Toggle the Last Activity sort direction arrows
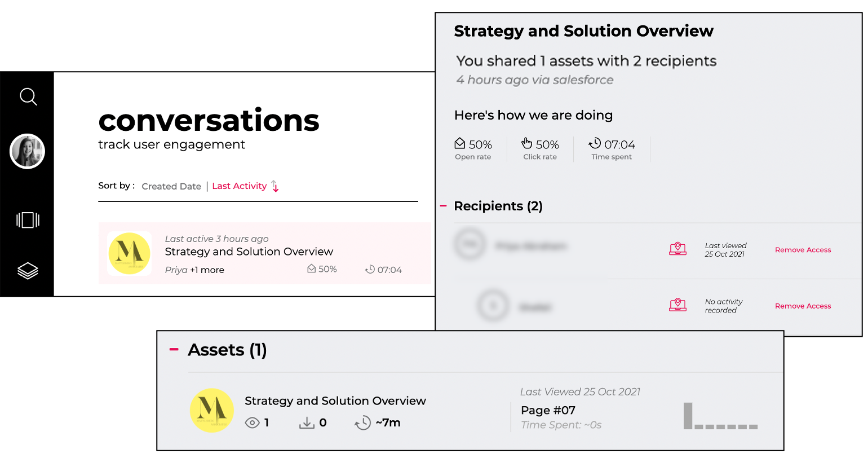This screenshot has height=458, width=868. point(274,186)
